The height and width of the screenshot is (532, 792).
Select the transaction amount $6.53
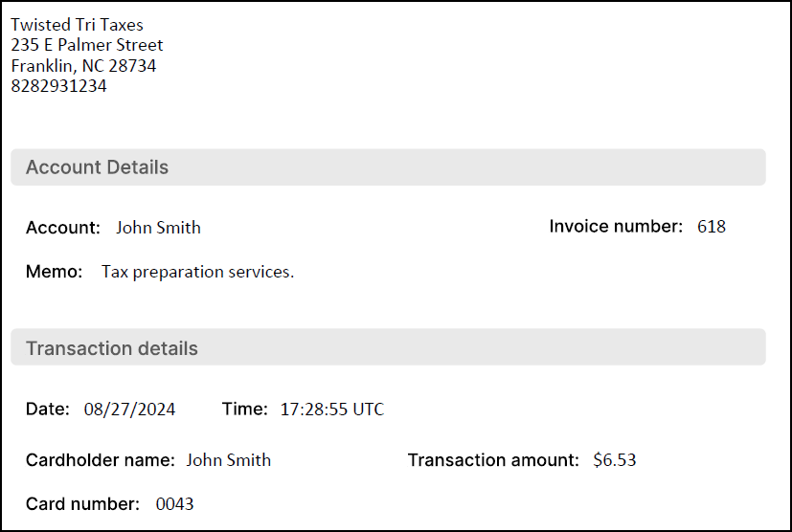click(x=615, y=460)
